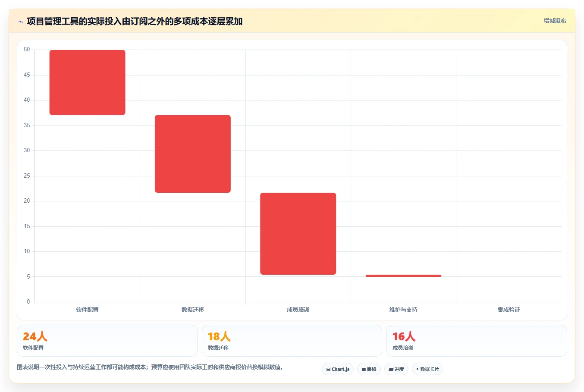Open the 24人 软件配置 data card
Viewport: 584px width, 392px height.
pyautogui.click(x=107, y=341)
